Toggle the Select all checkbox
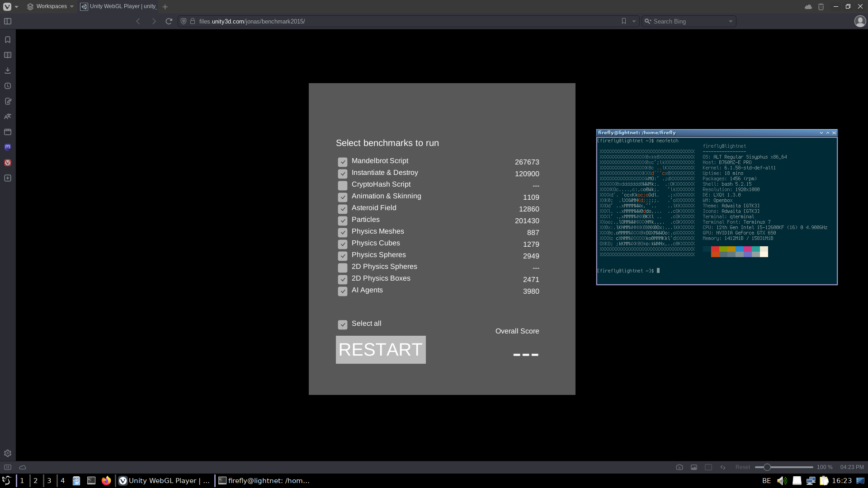 point(343,324)
